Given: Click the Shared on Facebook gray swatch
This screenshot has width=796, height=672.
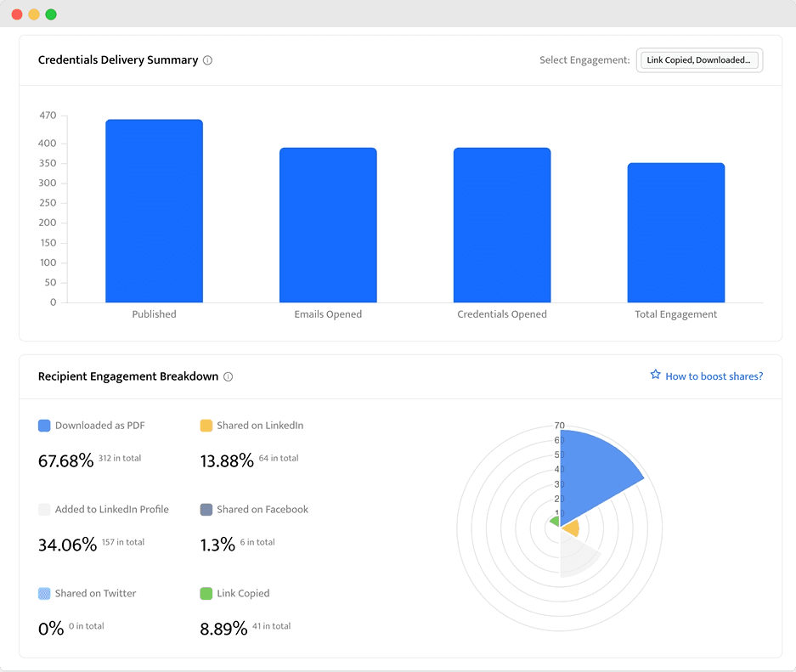Looking at the screenshot, I should [206, 510].
